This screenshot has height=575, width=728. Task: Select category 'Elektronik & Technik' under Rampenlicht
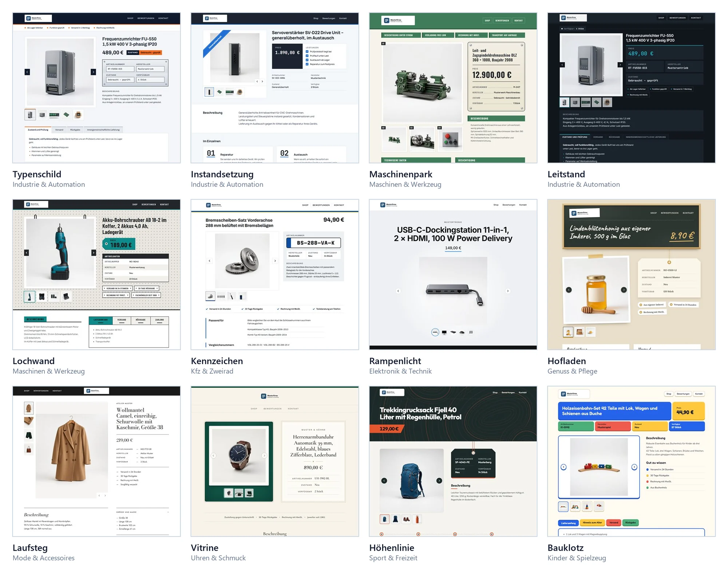[x=400, y=371]
